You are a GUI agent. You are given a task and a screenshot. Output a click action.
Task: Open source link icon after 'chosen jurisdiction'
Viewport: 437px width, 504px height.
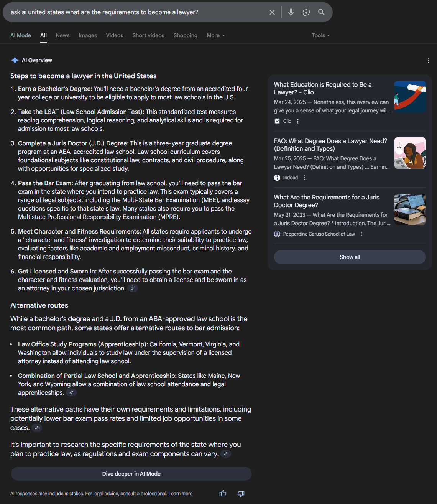[x=133, y=288]
